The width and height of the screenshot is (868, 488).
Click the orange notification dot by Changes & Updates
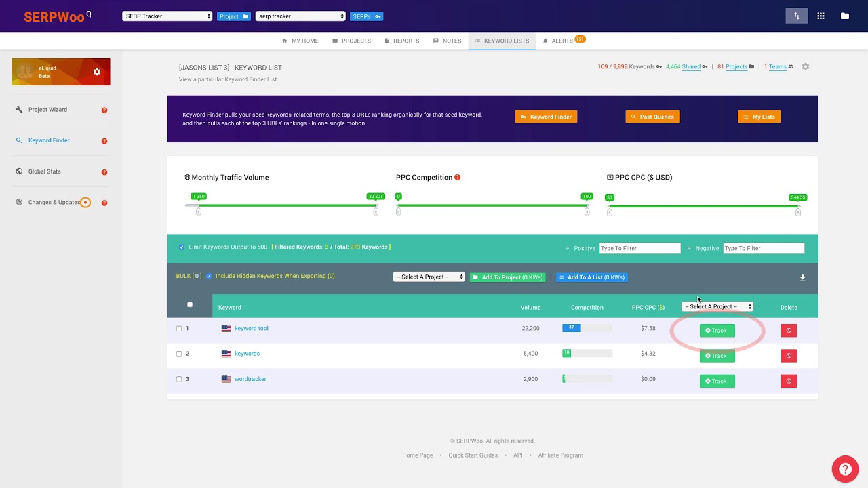(85, 203)
